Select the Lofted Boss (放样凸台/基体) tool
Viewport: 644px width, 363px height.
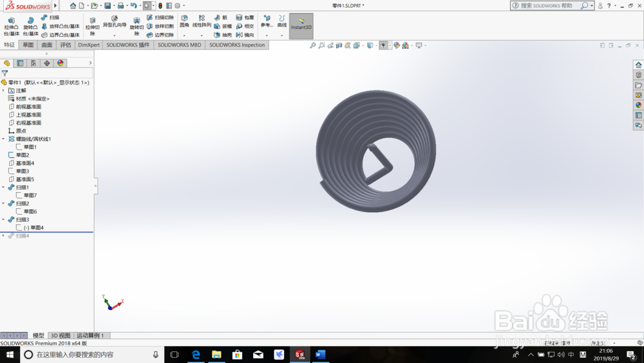61,26
